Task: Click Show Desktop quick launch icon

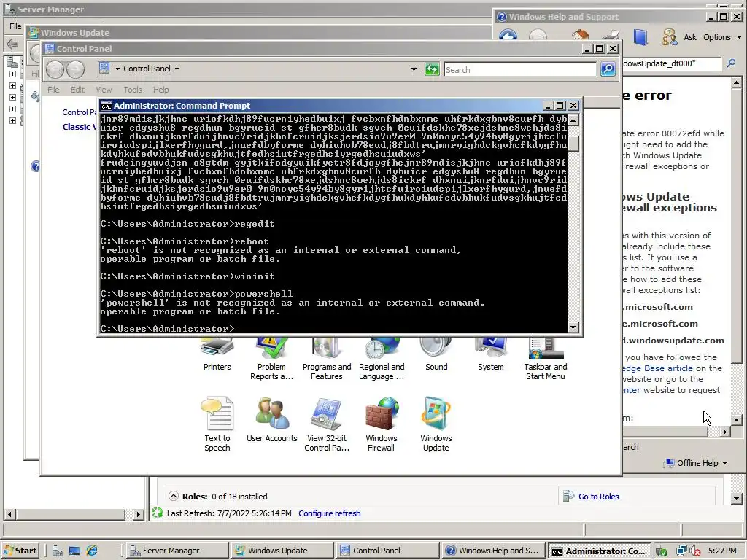Action: coord(74,551)
